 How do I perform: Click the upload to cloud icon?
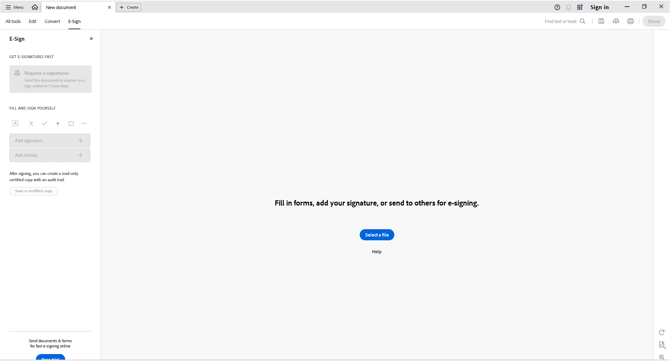(616, 21)
